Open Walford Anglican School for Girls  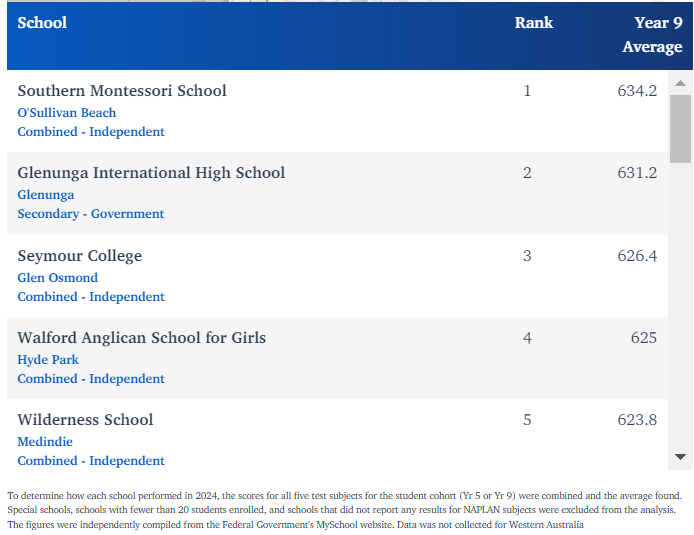(142, 338)
